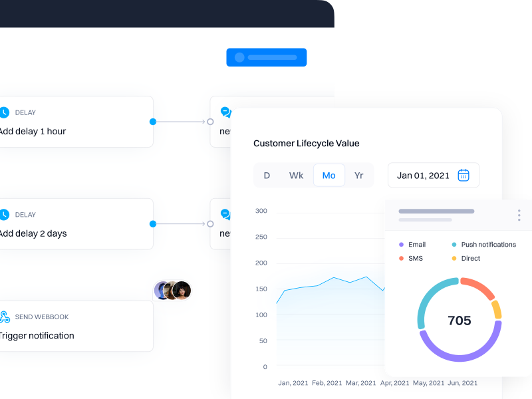Image resolution: width=532 pixels, height=399 pixels.
Task: Click the yellow Direct legend dot
Action: click(x=454, y=258)
